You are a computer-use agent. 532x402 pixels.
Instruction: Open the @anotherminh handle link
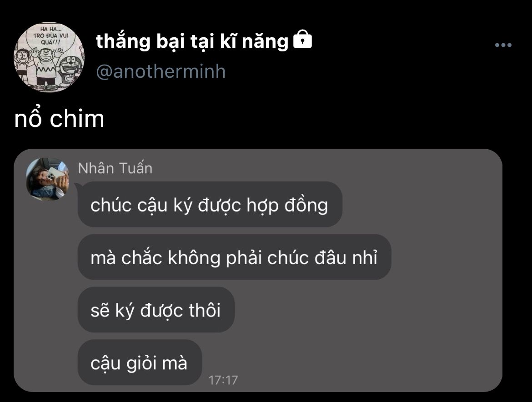point(161,71)
